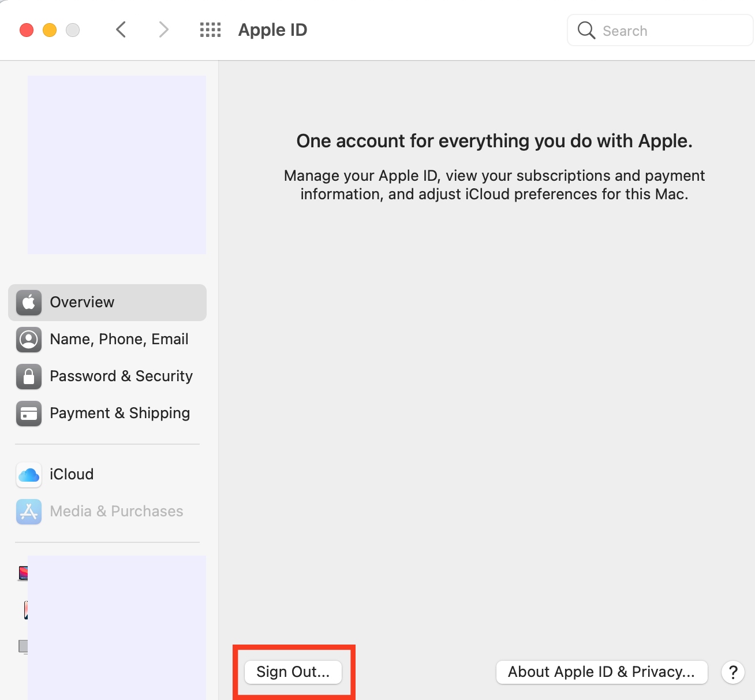Click the magnifying glass in the search bar

coord(585,30)
